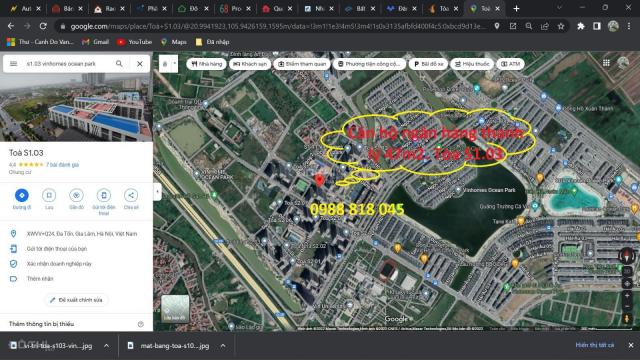Image resolution: width=640 pixels, height=360 pixels.
Task: Expand options for the s103-vin...jpg download
Action: click(x=106, y=346)
